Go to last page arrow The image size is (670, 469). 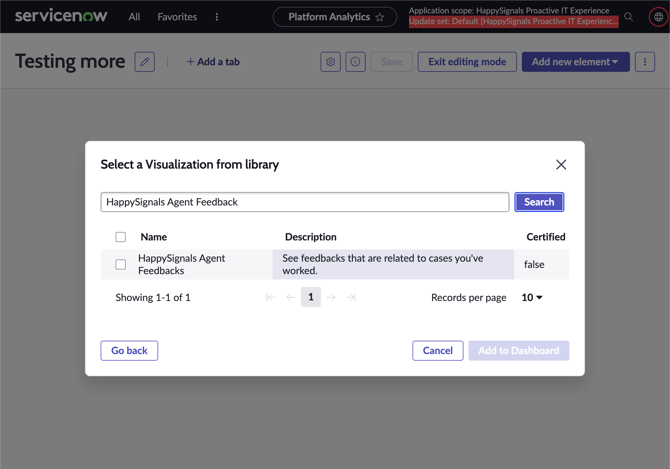click(351, 297)
